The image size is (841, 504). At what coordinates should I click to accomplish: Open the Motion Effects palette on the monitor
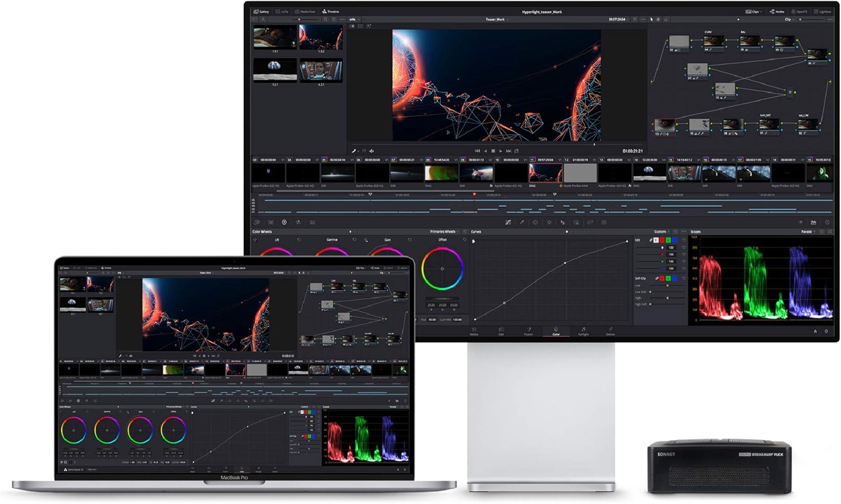(x=312, y=223)
